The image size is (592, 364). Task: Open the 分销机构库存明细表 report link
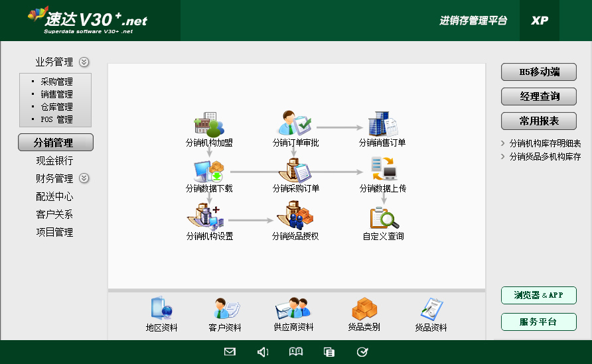pyautogui.click(x=544, y=143)
